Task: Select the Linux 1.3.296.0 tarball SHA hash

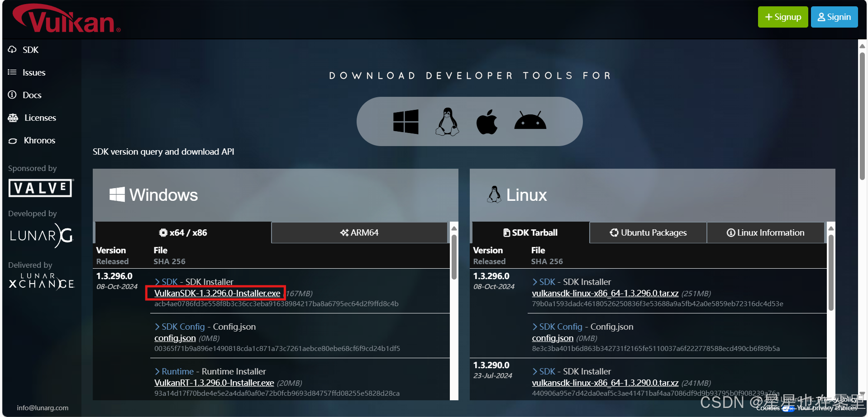Action: 658,303
